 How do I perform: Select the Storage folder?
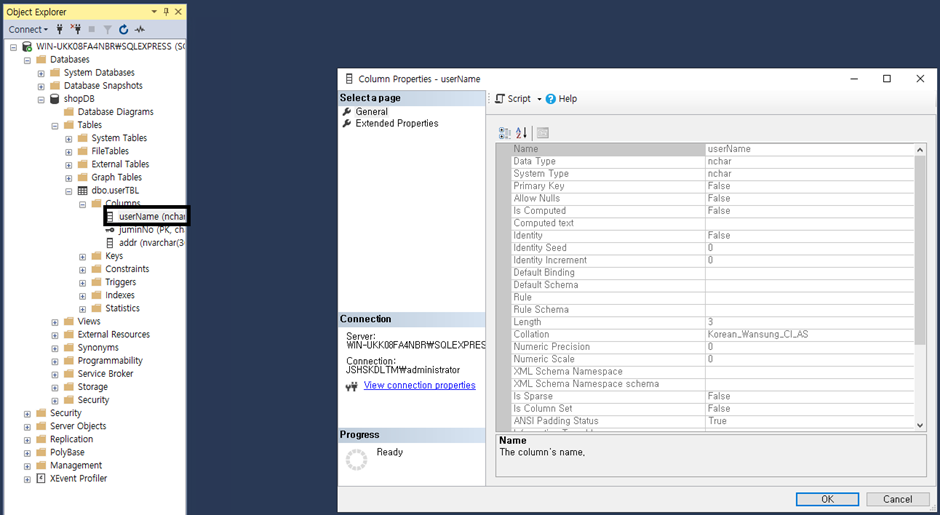tap(92, 387)
